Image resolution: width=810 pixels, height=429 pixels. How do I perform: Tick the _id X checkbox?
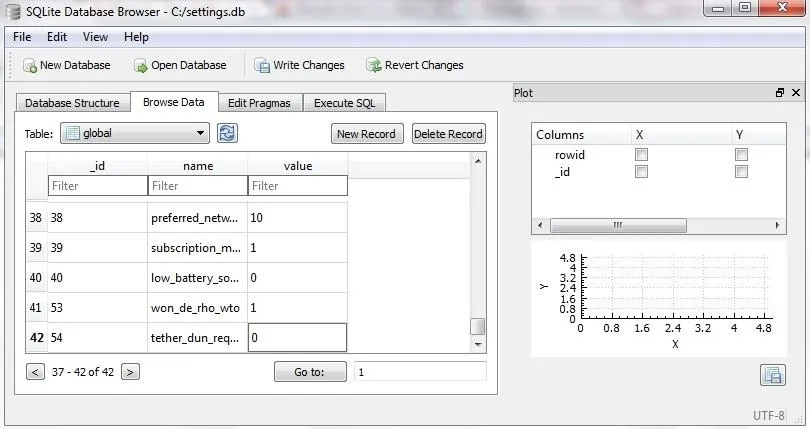pos(642,172)
